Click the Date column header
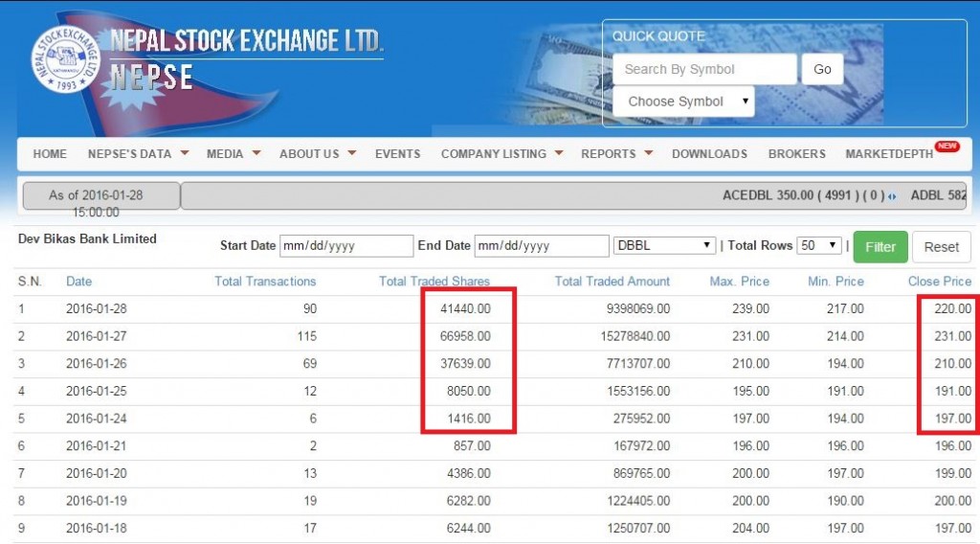The height and width of the screenshot is (544, 980). click(x=79, y=282)
